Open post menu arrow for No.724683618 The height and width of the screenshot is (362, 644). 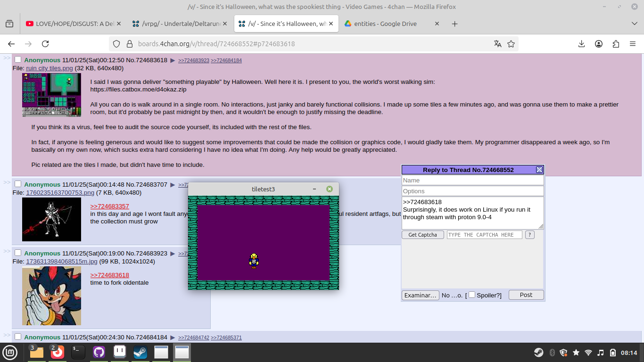[x=173, y=60]
